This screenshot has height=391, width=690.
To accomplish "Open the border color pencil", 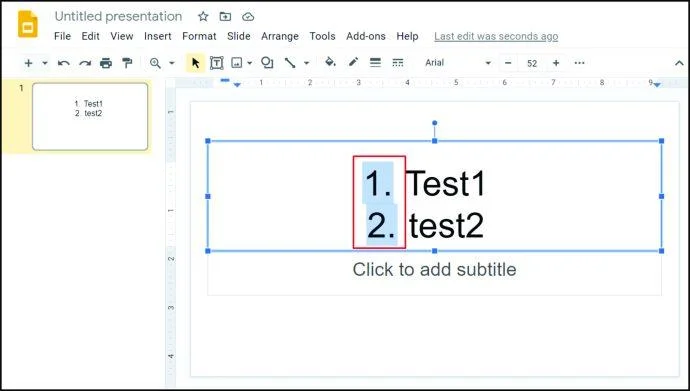I will pos(353,62).
